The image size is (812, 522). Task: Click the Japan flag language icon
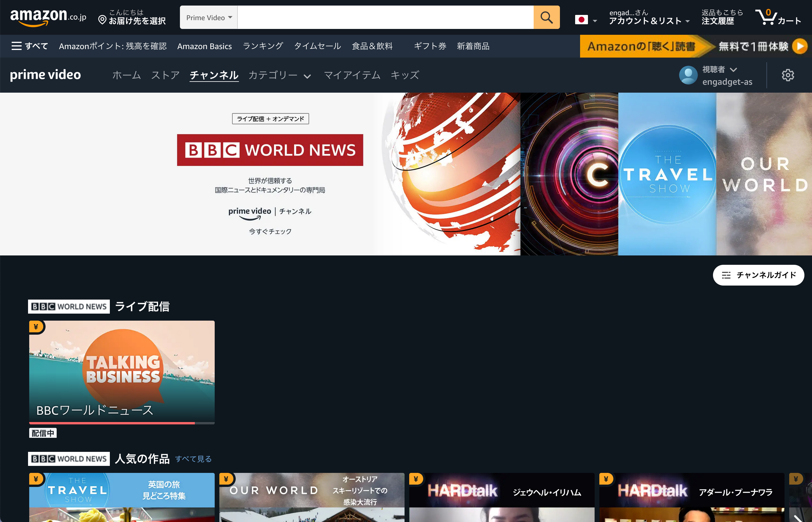581,20
